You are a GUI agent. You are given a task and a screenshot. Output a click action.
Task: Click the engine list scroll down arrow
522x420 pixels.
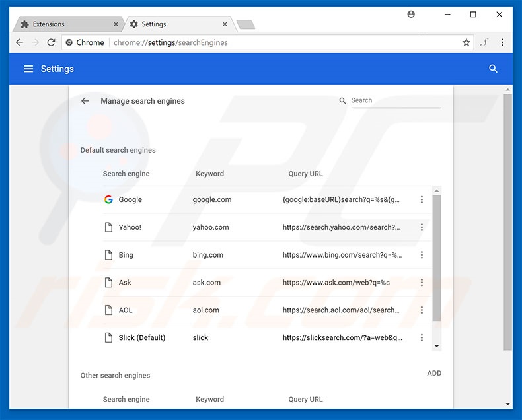437,346
